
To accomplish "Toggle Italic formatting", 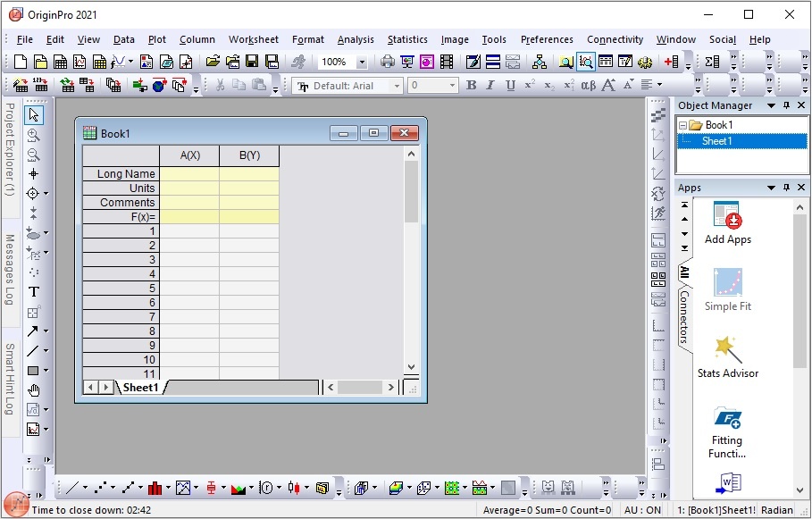I will pyautogui.click(x=490, y=85).
